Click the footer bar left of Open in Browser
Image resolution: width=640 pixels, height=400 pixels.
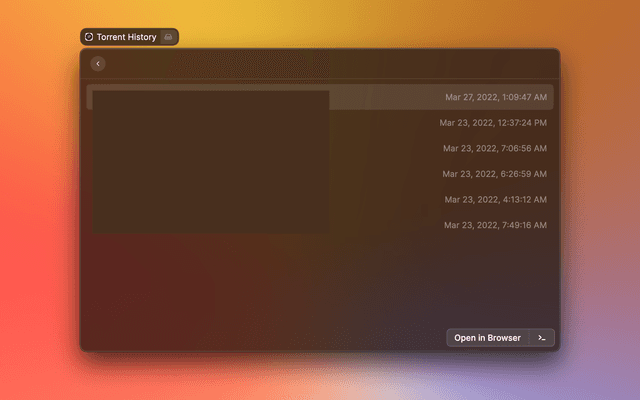260,338
